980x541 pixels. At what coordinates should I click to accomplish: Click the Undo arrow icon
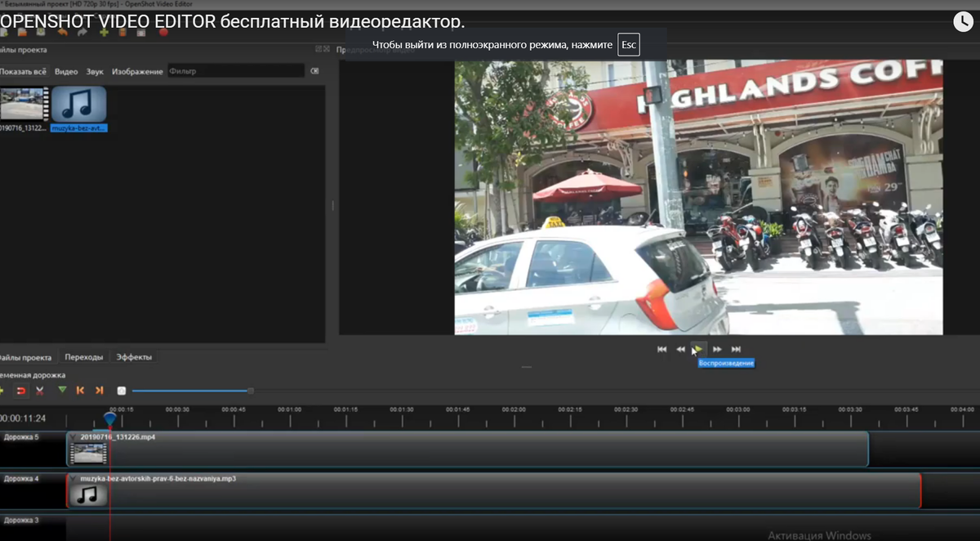pyautogui.click(x=62, y=32)
